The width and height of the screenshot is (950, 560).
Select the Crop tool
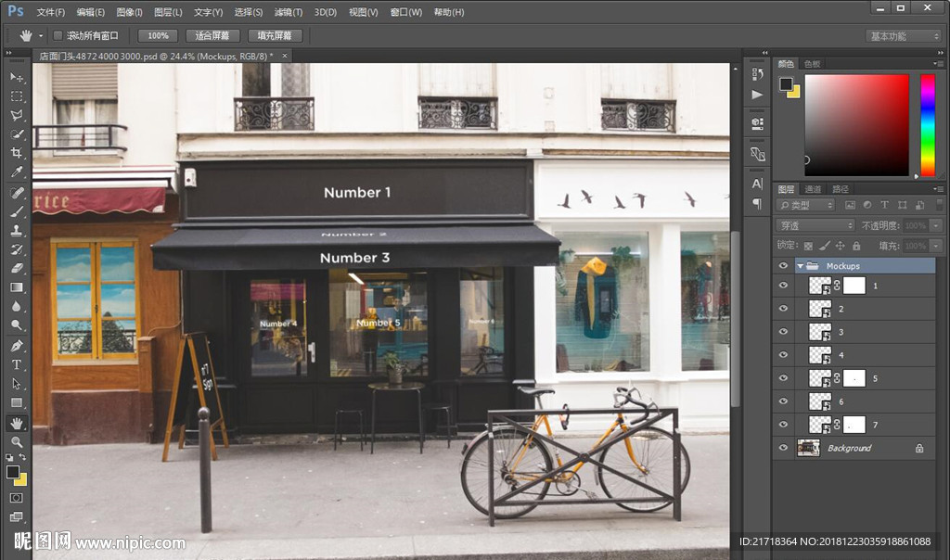[x=17, y=153]
